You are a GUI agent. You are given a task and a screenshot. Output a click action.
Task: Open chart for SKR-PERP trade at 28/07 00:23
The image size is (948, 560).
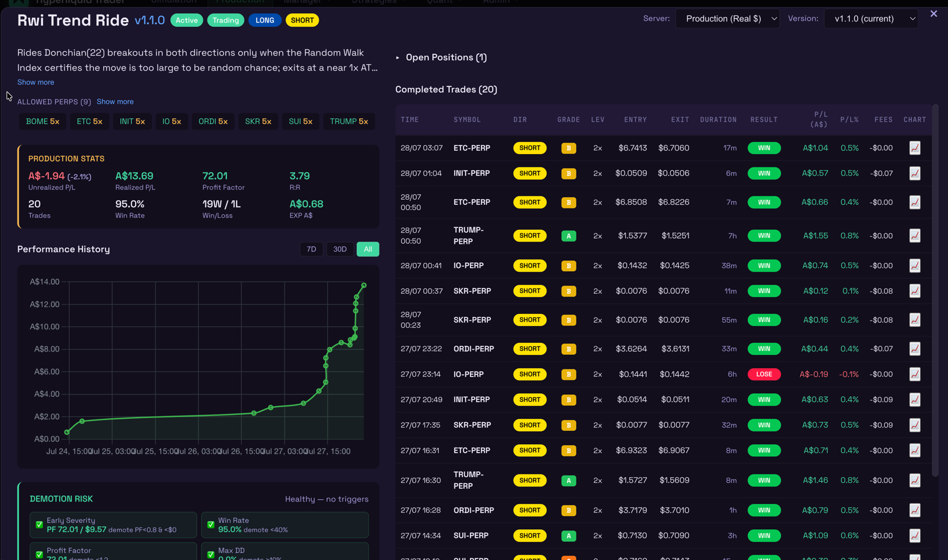pos(915,320)
